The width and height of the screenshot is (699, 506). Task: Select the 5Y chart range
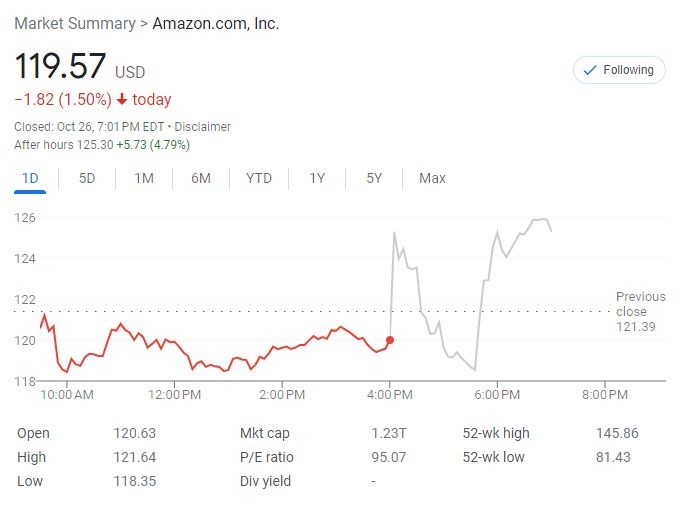[374, 179]
